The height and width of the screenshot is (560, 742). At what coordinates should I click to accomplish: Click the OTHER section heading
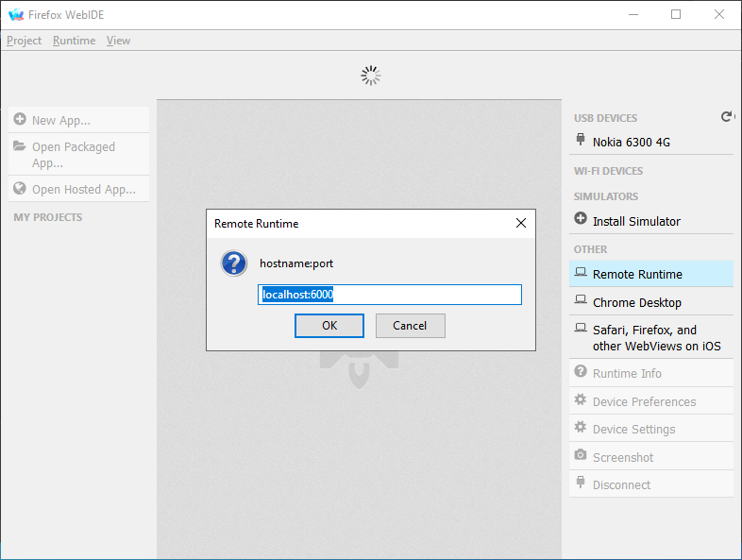pyautogui.click(x=590, y=250)
